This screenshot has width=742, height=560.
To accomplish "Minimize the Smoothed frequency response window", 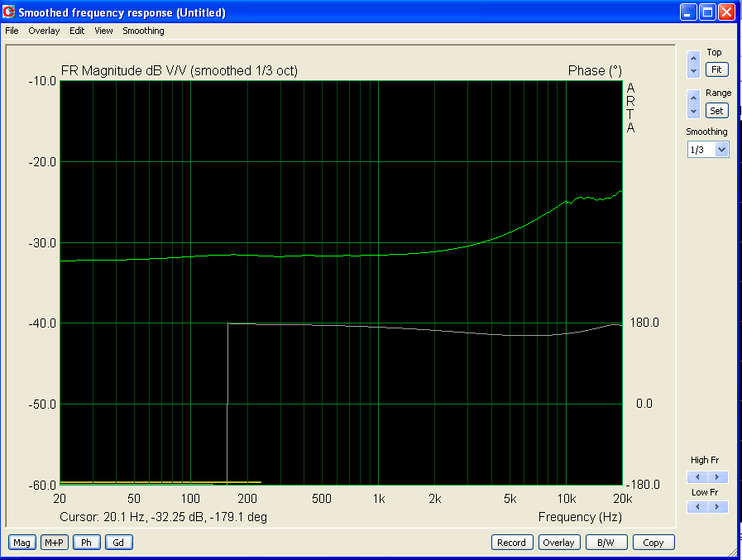I will [688, 12].
